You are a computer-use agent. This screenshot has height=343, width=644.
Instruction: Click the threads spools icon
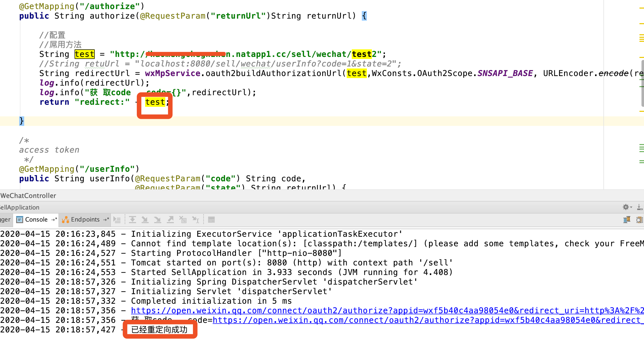tap(627, 220)
